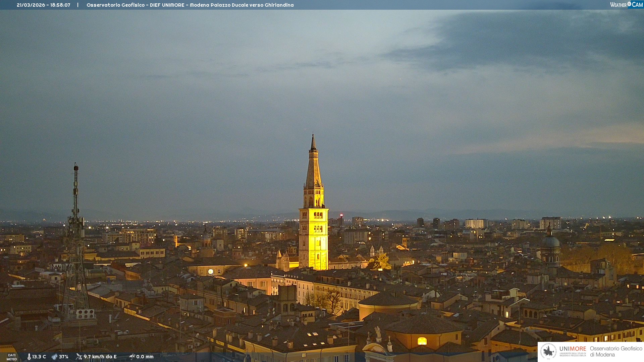Click the Osservatorio Geofisico DIEF UNIMORE camera title
This screenshot has width=644, height=362.
tap(190, 5)
